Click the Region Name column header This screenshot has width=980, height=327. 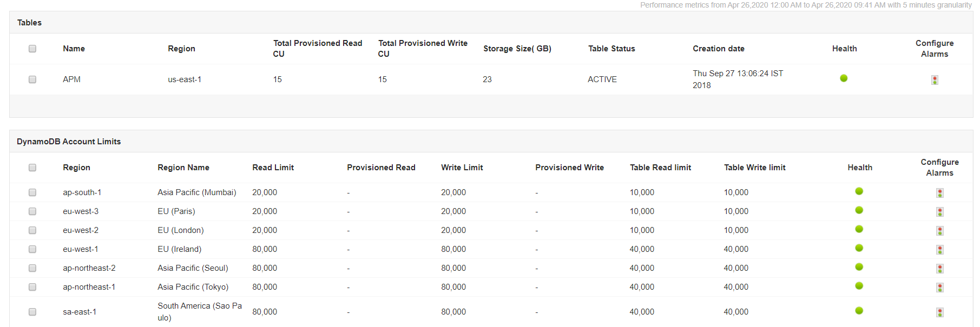click(x=183, y=168)
